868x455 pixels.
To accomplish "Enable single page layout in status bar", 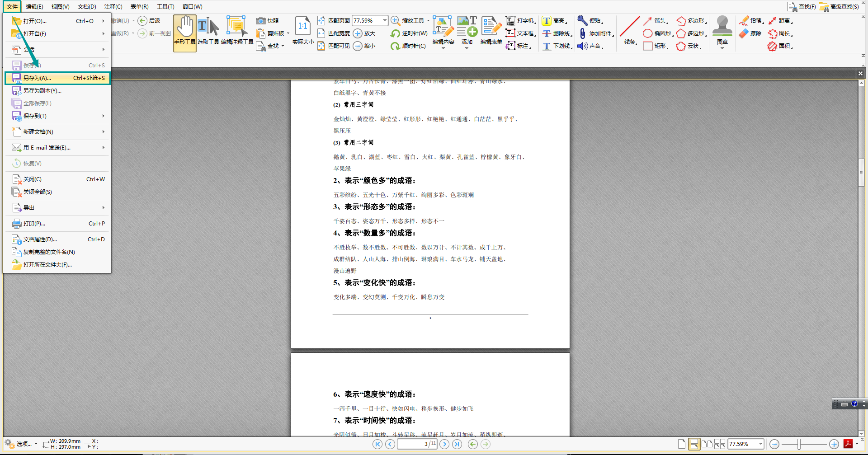I will (682, 444).
